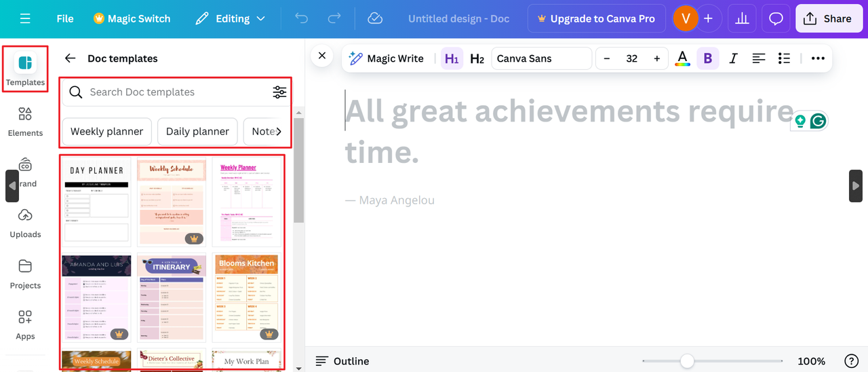This screenshot has height=372, width=868.
Task: Open the search filters icon
Action: [279, 92]
